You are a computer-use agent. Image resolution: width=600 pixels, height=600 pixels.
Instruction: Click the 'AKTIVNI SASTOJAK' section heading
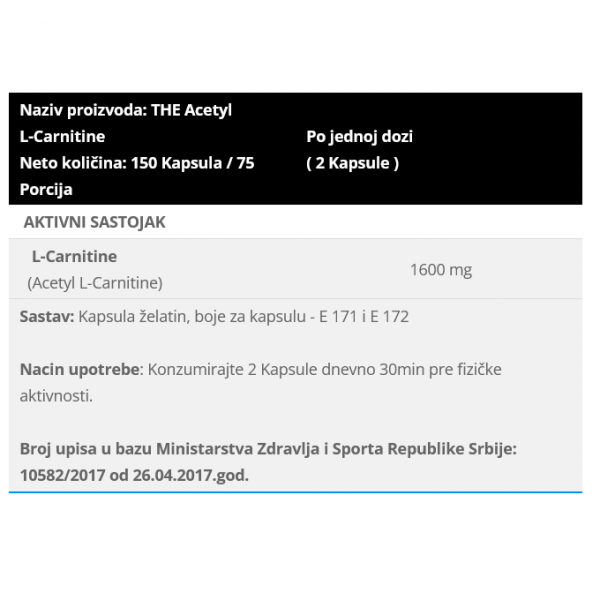(x=95, y=222)
